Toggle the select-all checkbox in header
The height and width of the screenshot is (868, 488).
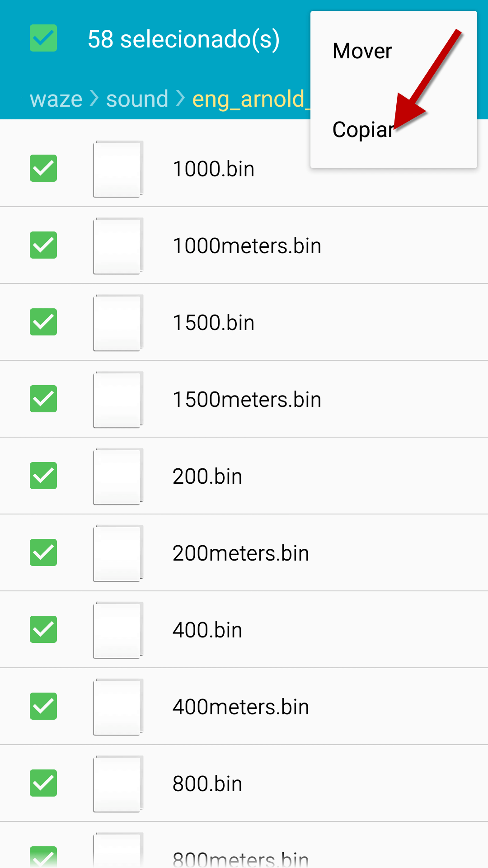(43, 38)
